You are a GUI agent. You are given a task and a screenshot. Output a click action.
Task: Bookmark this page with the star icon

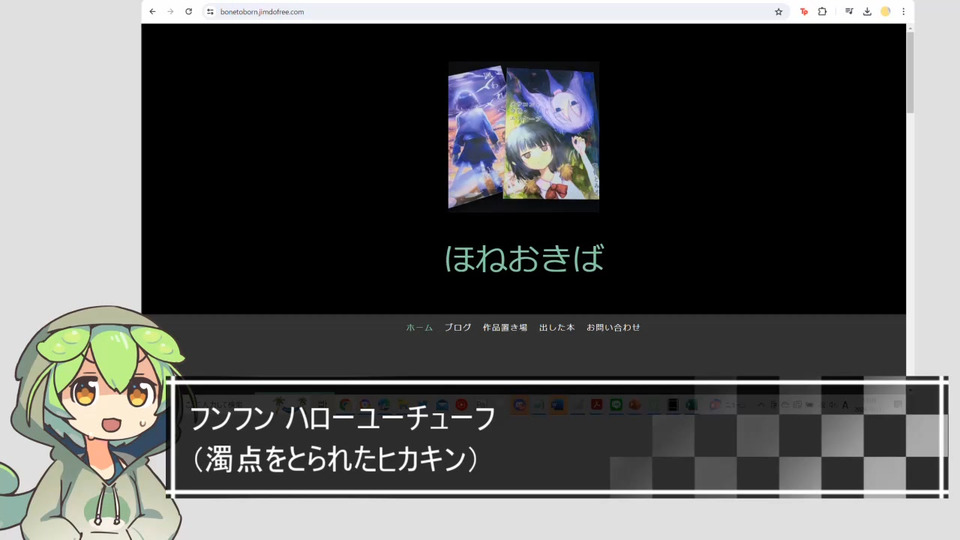(x=778, y=12)
